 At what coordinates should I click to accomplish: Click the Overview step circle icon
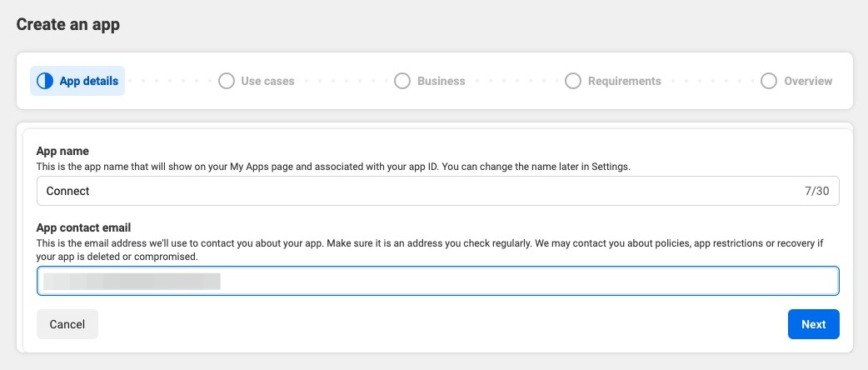[769, 81]
